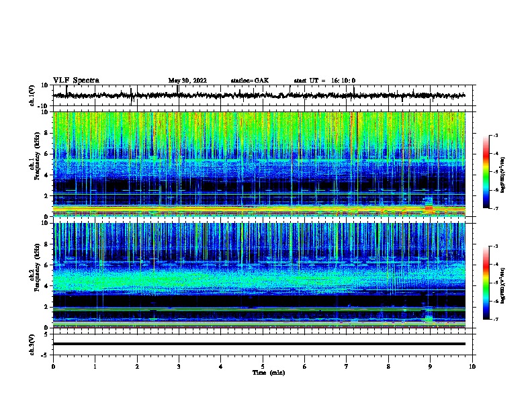This screenshot has width=532, height=411.
Task: Click the ch.1 color bar units label
Action: [x=502, y=175]
